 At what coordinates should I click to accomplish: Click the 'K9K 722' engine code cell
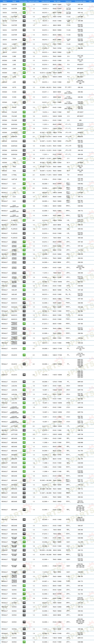click(80, 550)
